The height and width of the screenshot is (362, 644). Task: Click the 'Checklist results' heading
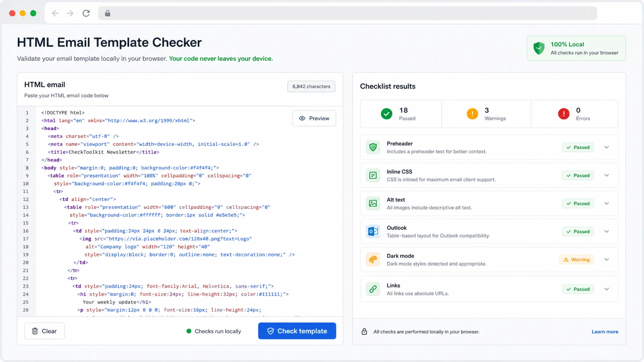388,86
